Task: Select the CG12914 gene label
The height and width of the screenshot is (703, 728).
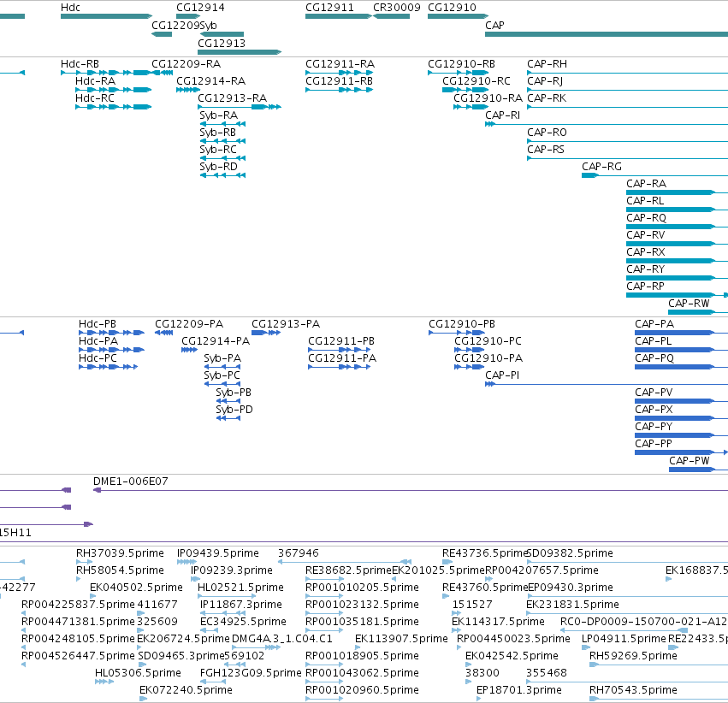Action: point(200,8)
